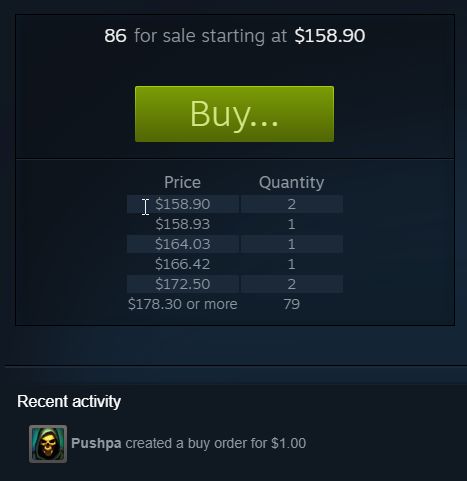Screen dimensions: 467x481
Task: Click the Quantity column header
Action: coord(291,183)
